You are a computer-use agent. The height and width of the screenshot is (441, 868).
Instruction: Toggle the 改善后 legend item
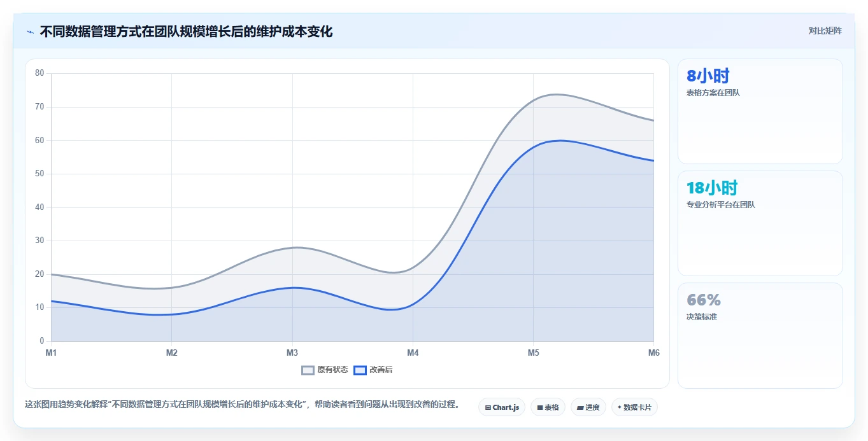click(x=373, y=370)
